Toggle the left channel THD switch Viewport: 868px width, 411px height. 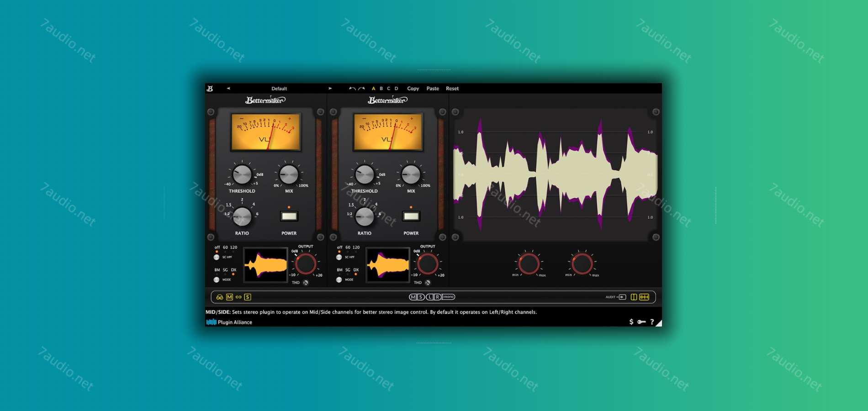(x=306, y=283)
